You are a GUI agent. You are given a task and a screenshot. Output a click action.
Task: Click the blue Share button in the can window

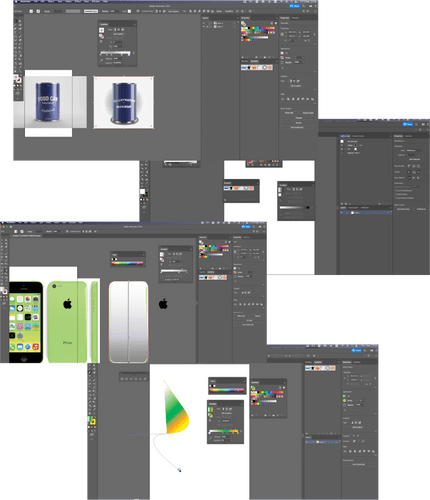pyautogui.click(x=294, y=6)
